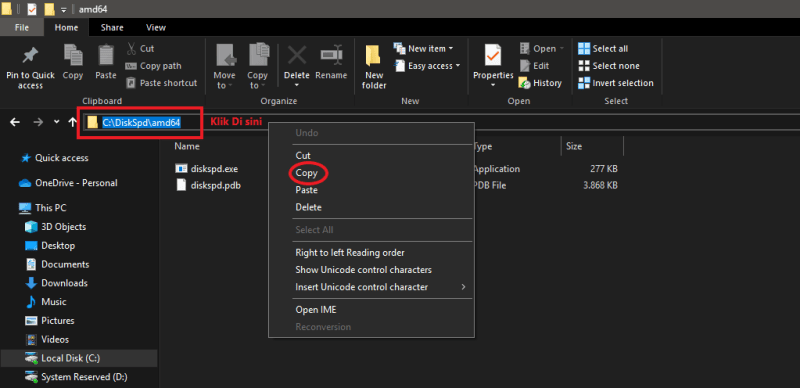Choose Open IME in context menu
Screen dimensions: 800x388
click(316, 310)
